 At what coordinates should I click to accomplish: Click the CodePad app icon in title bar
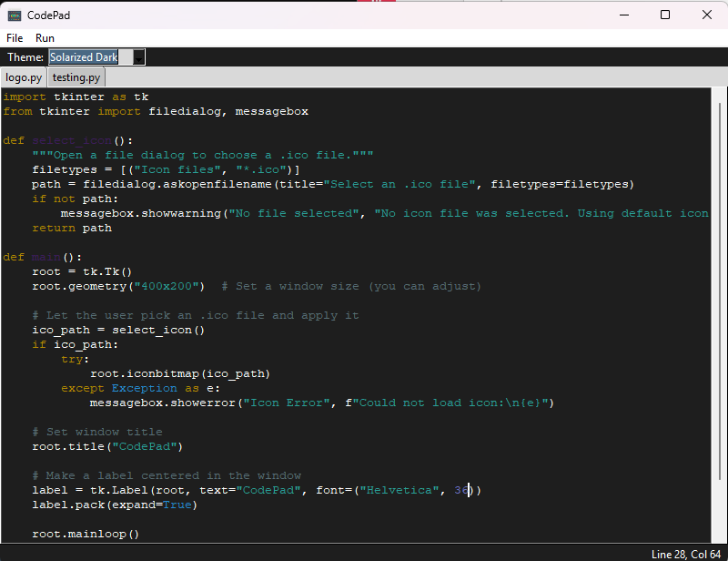[15, 15]
